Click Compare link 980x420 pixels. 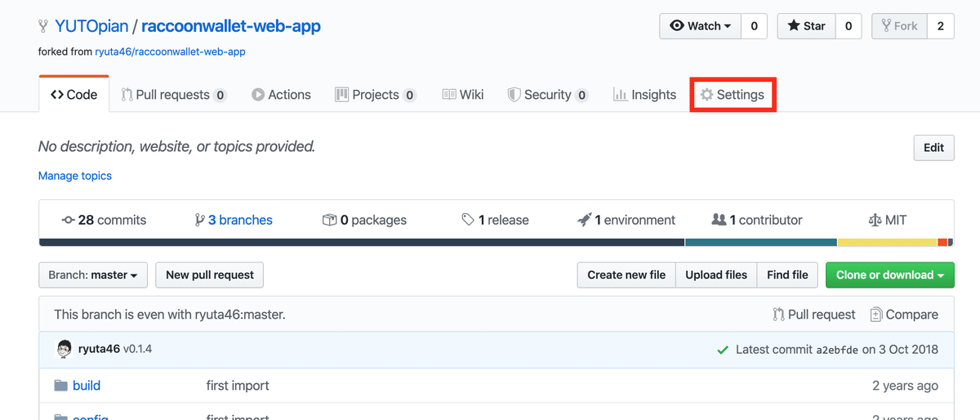tap(904, 315)
